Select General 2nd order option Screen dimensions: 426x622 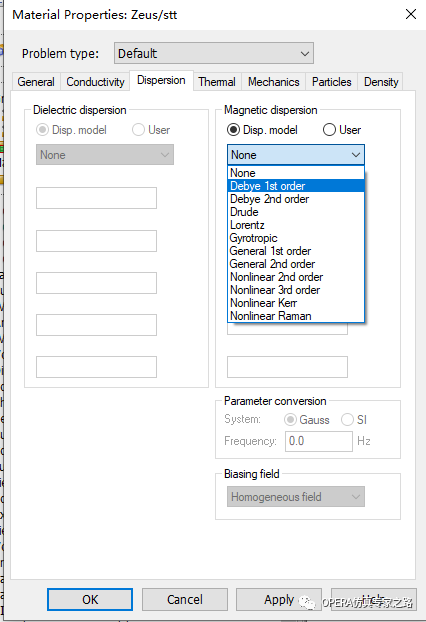[296, 264]
